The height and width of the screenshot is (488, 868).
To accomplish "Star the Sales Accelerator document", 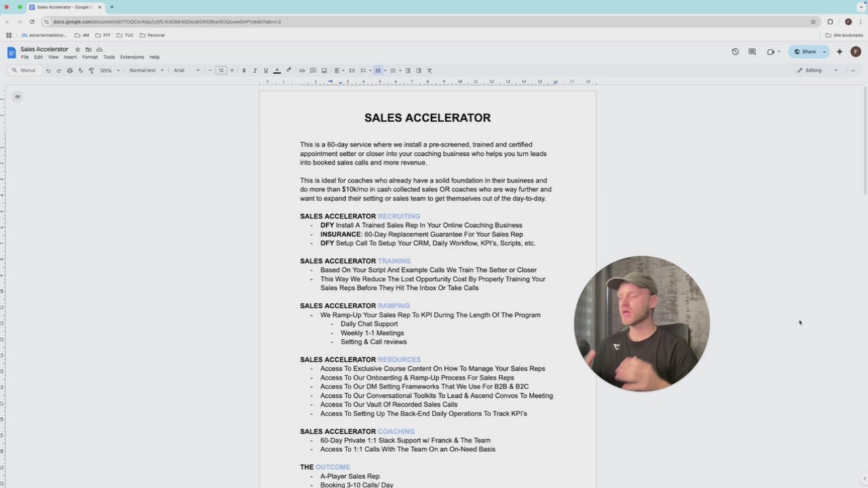I will (77, 49).
